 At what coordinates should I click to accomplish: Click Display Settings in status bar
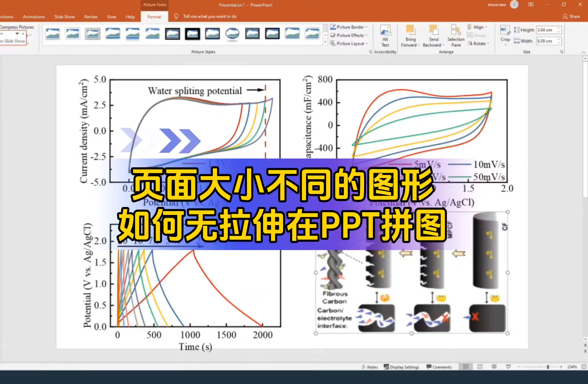401,367
